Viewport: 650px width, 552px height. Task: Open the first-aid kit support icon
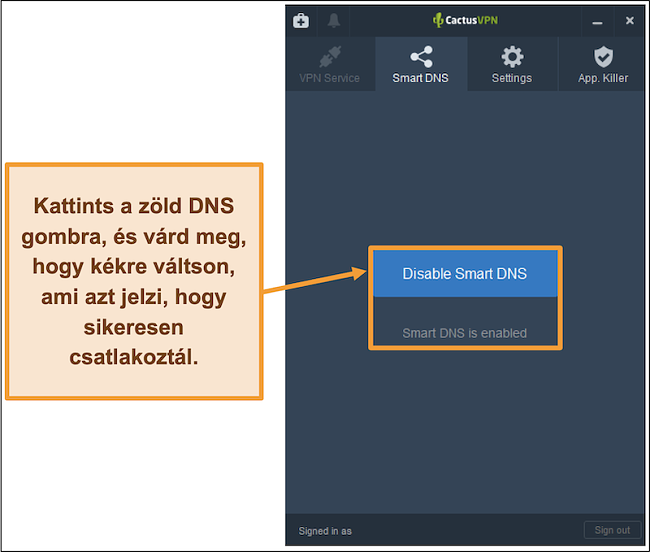coord(301,20)
